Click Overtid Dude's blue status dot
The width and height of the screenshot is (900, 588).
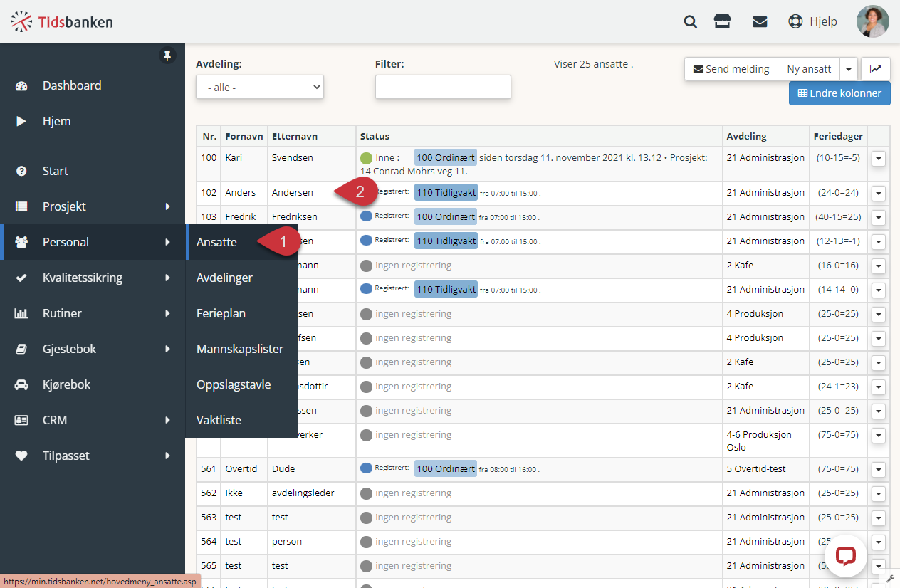[366, 468]
